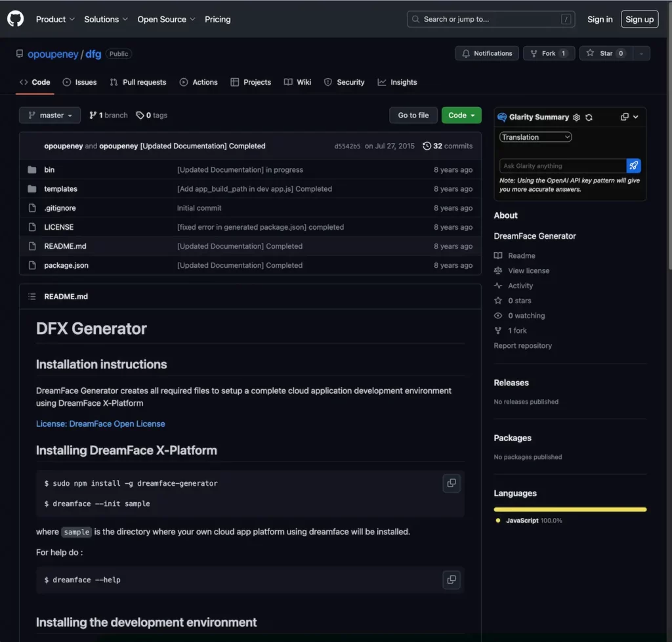Send a question with the Glarity paper-plane icon
672x642 pixels.
point(633,166)
